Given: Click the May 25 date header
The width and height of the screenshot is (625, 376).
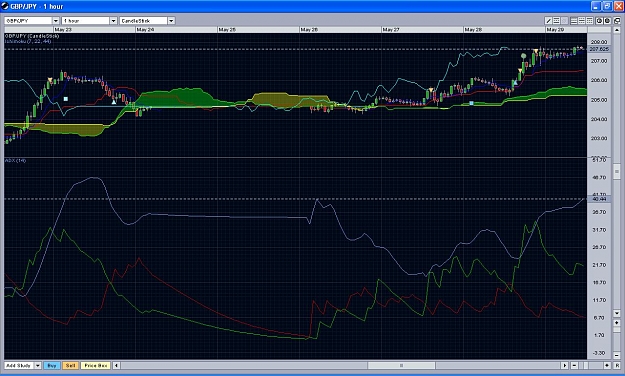Looking at the screenshot, I should [227, 30].
